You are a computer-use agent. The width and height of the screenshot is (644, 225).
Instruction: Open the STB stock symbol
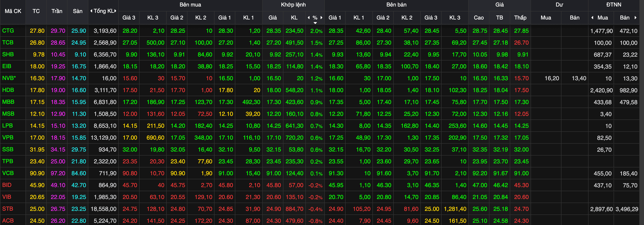pos(8,209)
